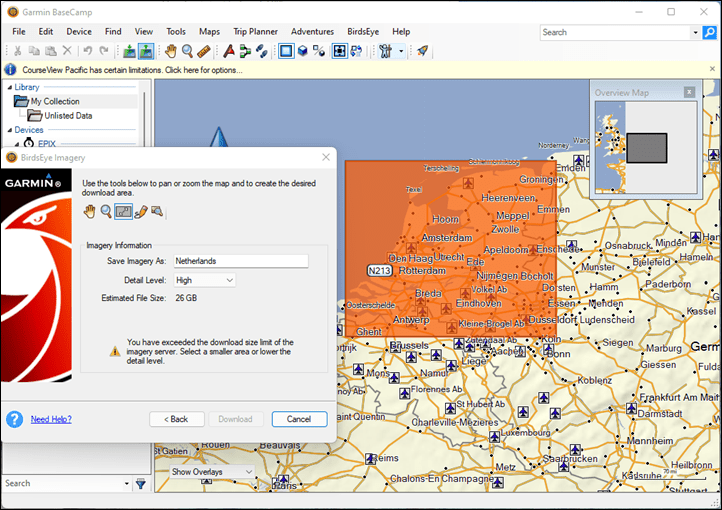Collapse the EPIX device node
722x510 pixels.
[x=17, y=144]
